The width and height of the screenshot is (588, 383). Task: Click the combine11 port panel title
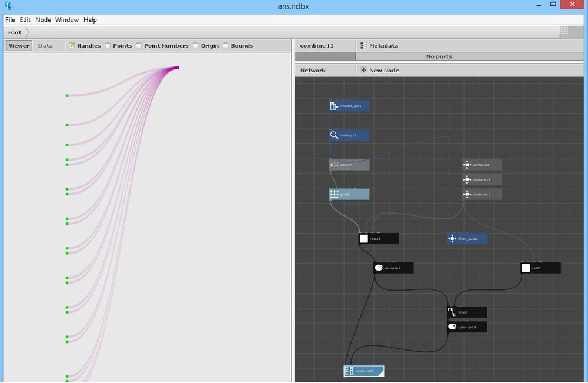[x=317, y=46]
